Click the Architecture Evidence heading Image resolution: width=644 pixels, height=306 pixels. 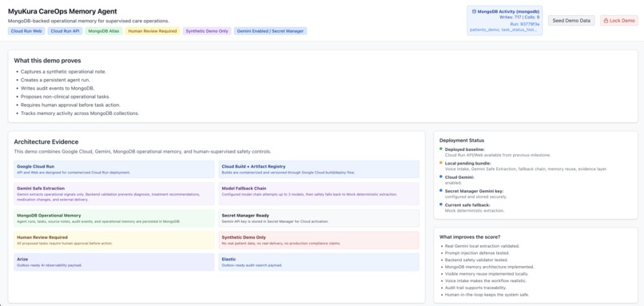(46, 141)
